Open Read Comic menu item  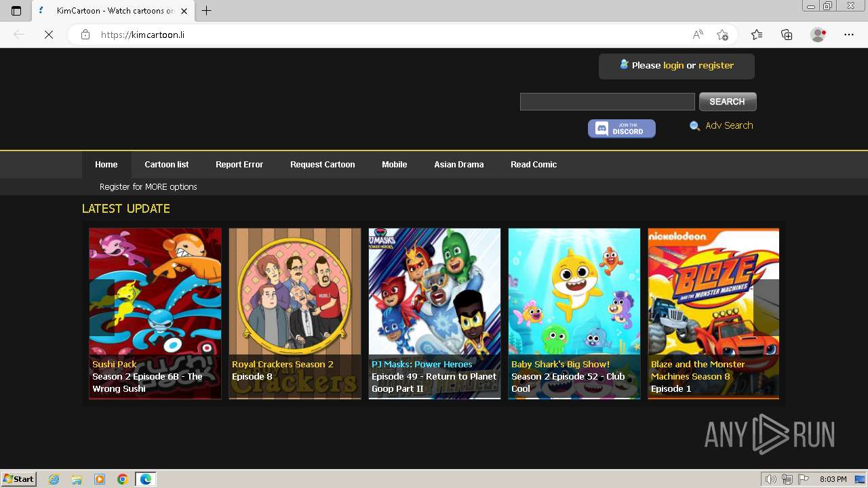coord(534,165)
